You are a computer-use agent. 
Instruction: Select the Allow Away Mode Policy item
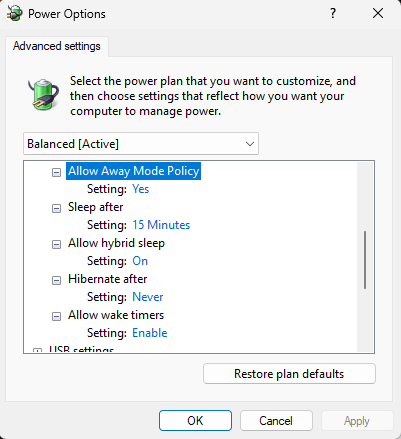(x=133, y=171)
